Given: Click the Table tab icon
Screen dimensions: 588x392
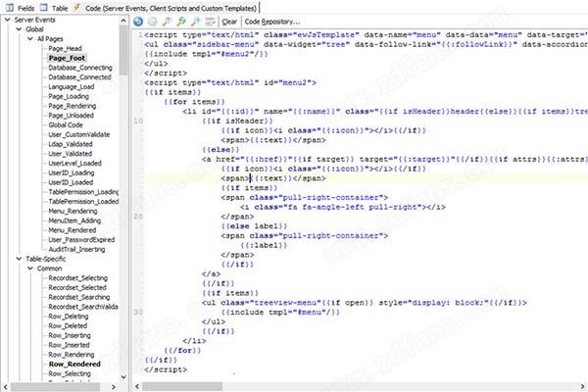Looking at the screenshot, I should (44, 8).
